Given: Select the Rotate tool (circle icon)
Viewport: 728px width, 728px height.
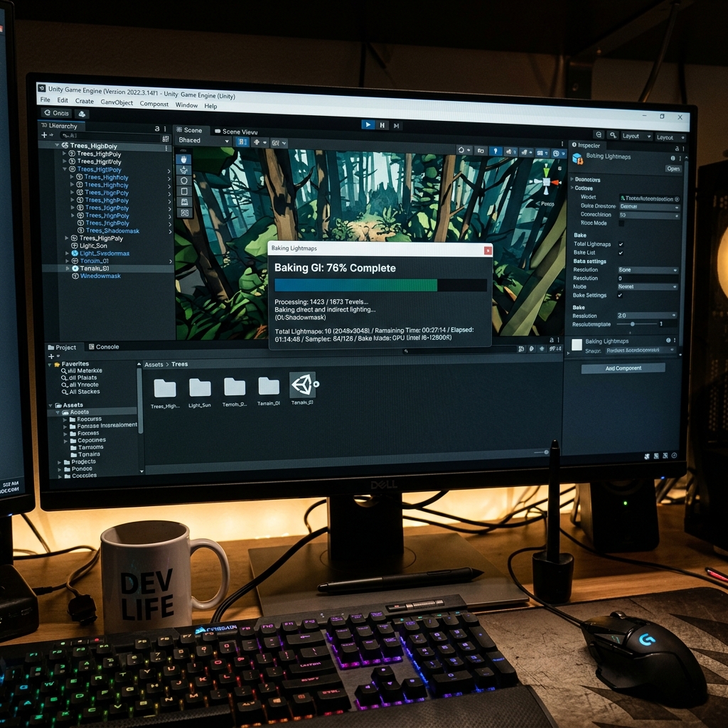Looking at the screenshot, I should coord(184,181).
